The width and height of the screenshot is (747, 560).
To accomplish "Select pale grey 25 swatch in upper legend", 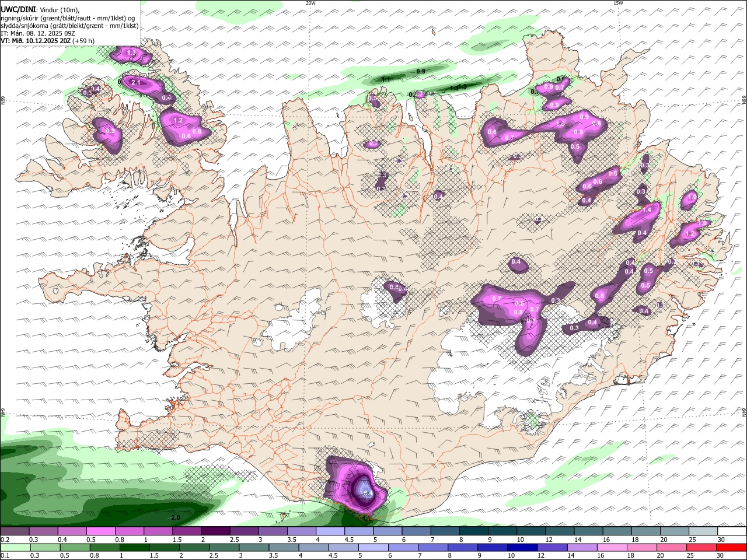I will point(704,531).
